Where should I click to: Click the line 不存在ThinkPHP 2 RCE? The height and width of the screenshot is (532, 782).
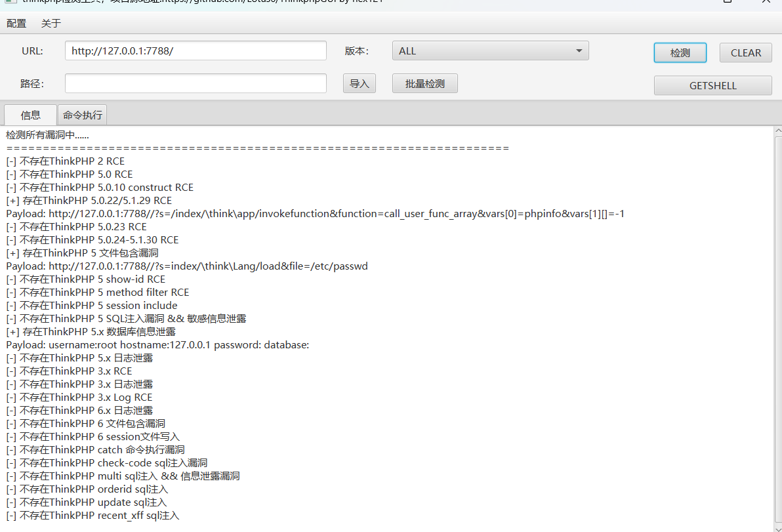click(x=66, y=161)
